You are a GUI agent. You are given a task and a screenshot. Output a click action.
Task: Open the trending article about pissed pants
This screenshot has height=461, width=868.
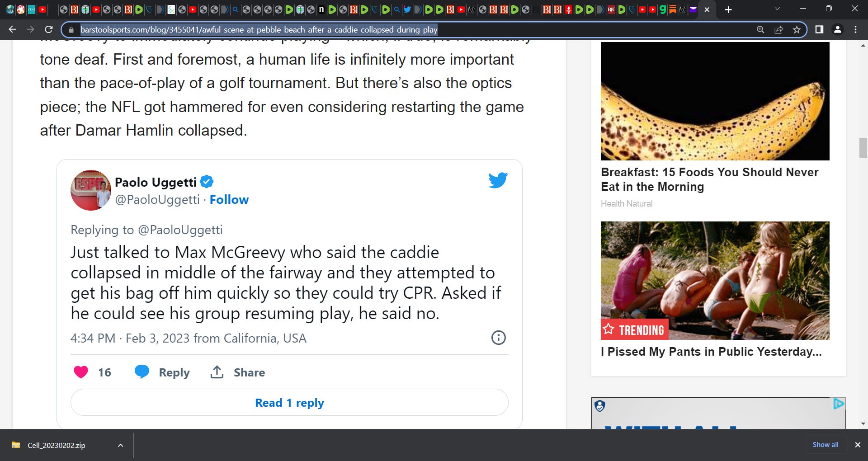(x=711, y=352)
